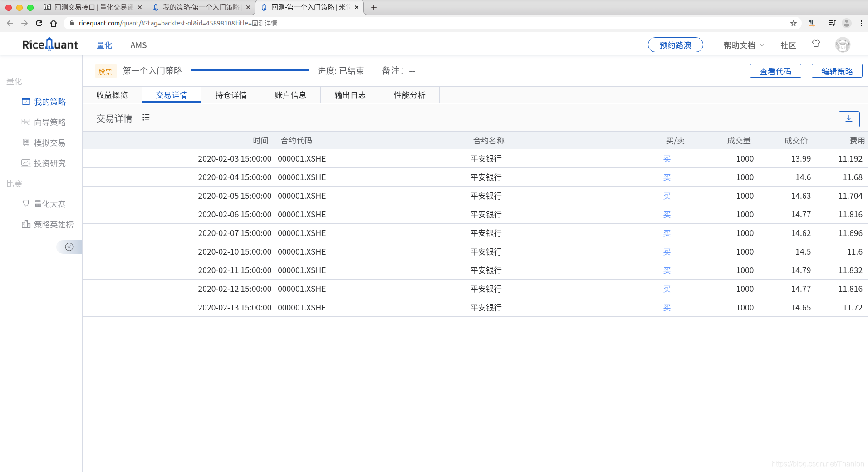Open the 社区 community link

[x=788, y=45]
